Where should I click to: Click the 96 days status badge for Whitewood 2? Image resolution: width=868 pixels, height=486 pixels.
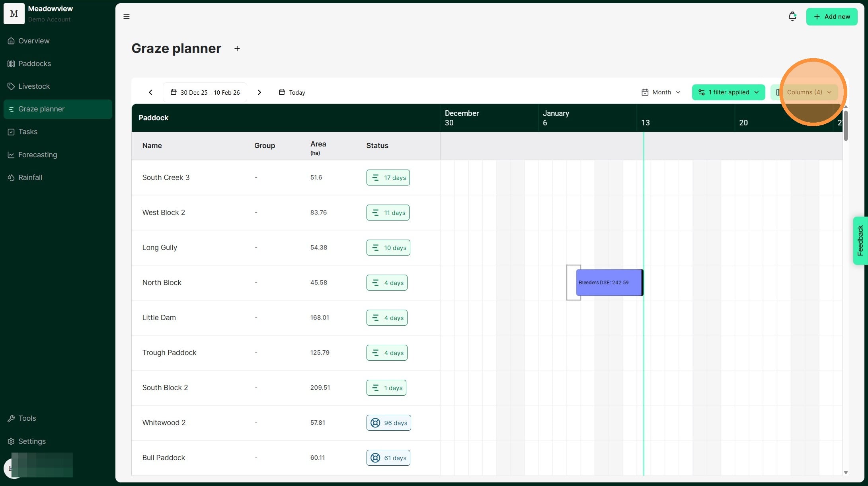pyautogui.click(x=388, y=423)
